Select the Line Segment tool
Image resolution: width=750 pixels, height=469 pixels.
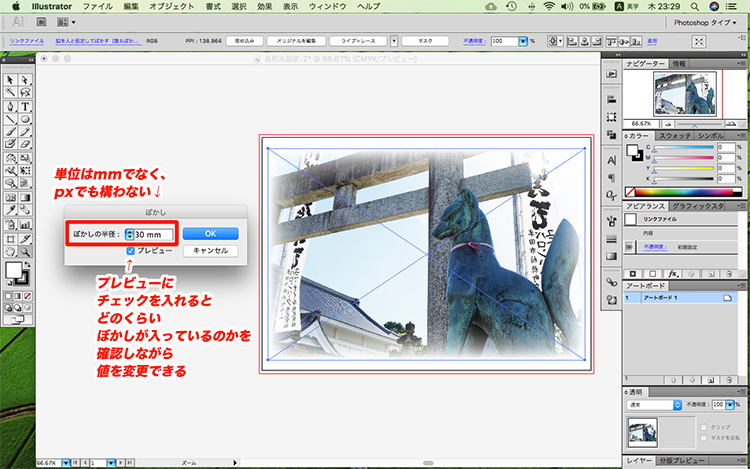point(9,119)
